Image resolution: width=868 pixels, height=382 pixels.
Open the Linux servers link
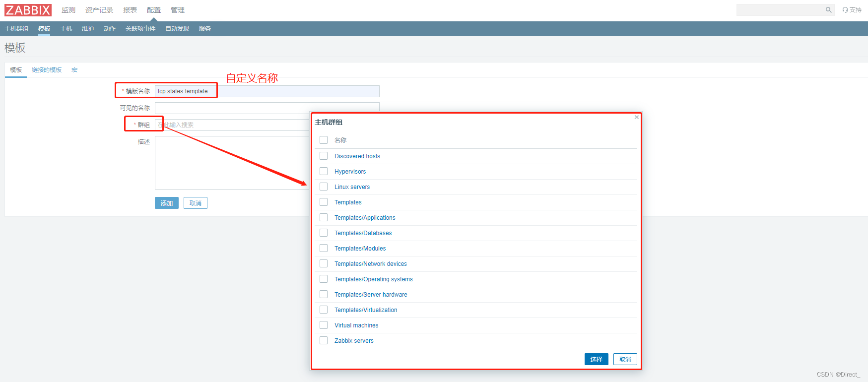click(352, 187)
